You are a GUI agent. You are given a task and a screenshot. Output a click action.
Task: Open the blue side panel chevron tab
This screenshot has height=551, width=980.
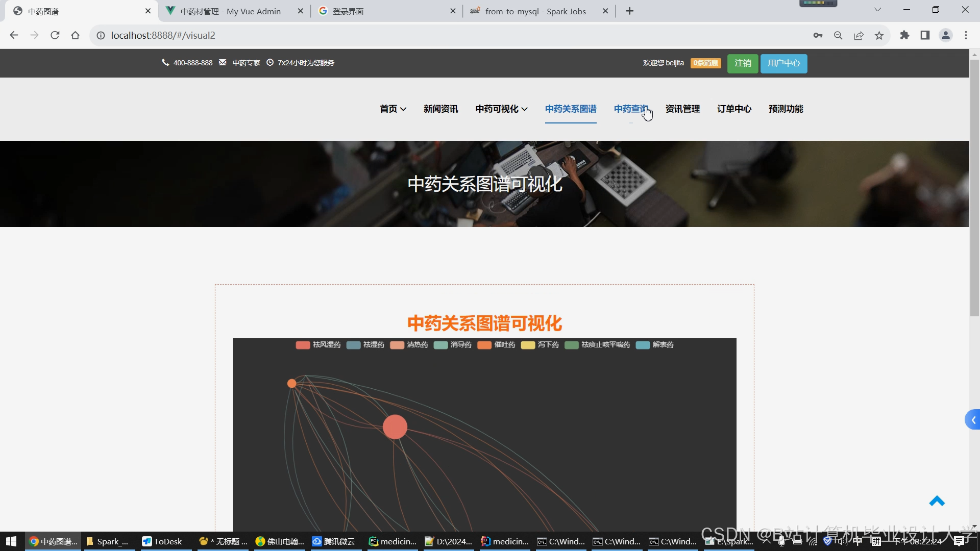coord(973,420)
